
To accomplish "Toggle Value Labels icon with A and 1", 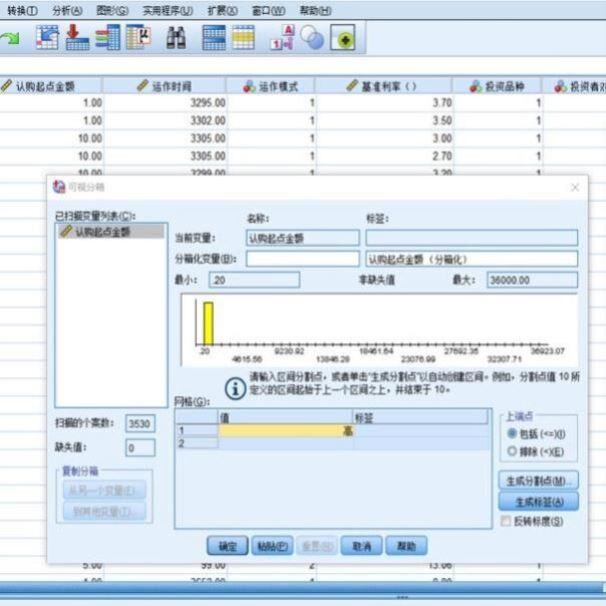I will pos(283,37).
